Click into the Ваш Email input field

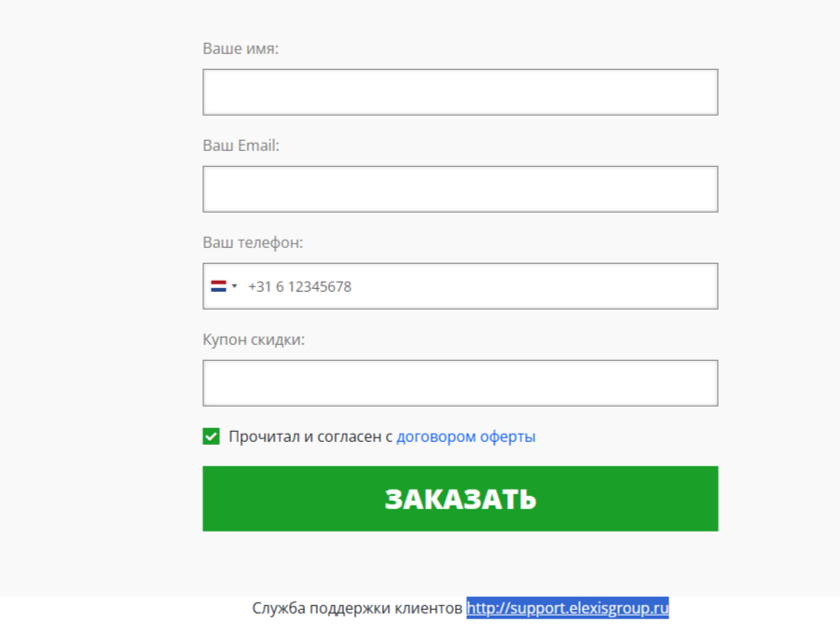pyautogui.click(x=460, y=189)
